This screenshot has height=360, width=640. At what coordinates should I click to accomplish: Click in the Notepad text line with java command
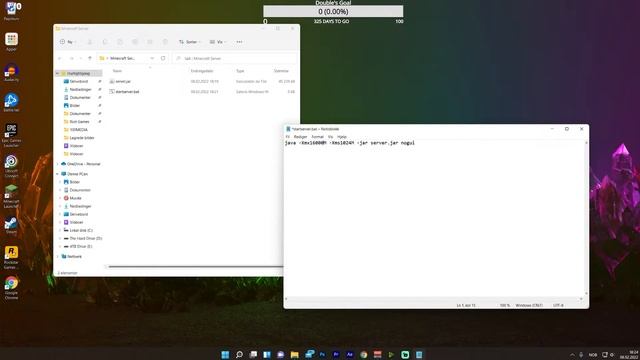[349, 143]
